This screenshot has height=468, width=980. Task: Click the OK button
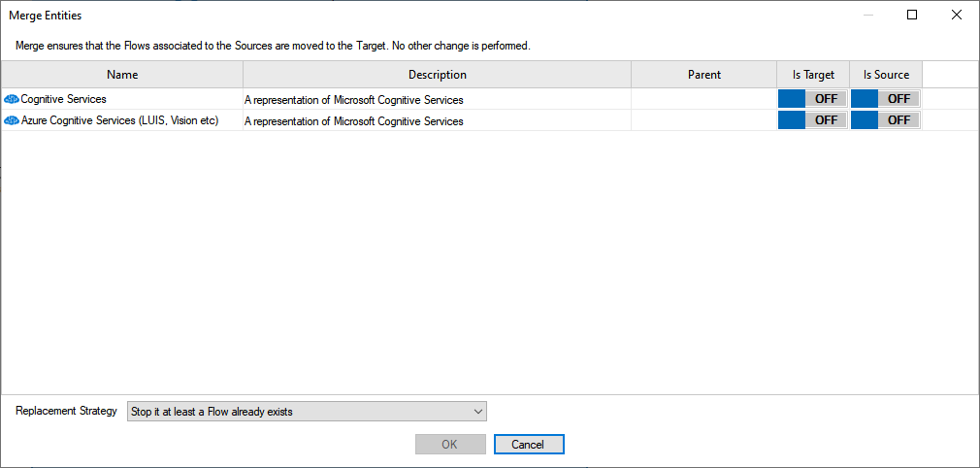[x=450, y=444]
